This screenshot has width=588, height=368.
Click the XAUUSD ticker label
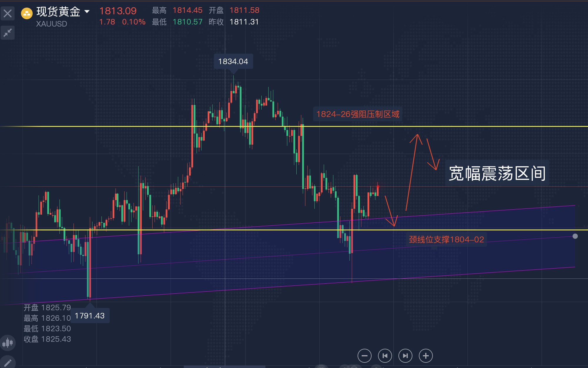click(x=51, y=24)
